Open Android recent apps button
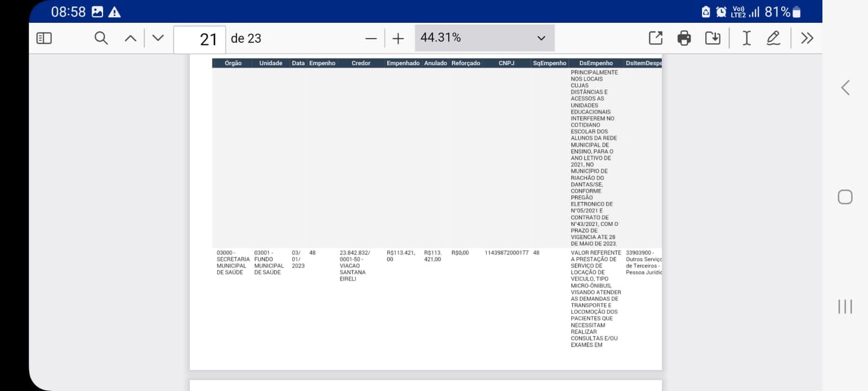Image resolution: width=868 pixels, height=391 pixels. pyautogui.click(x=845, y=306)
